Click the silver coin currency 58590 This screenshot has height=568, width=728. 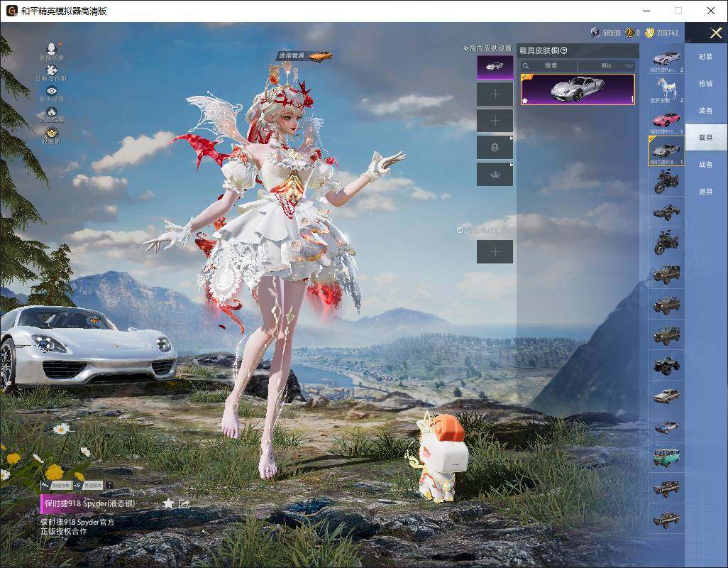[605, 33]
